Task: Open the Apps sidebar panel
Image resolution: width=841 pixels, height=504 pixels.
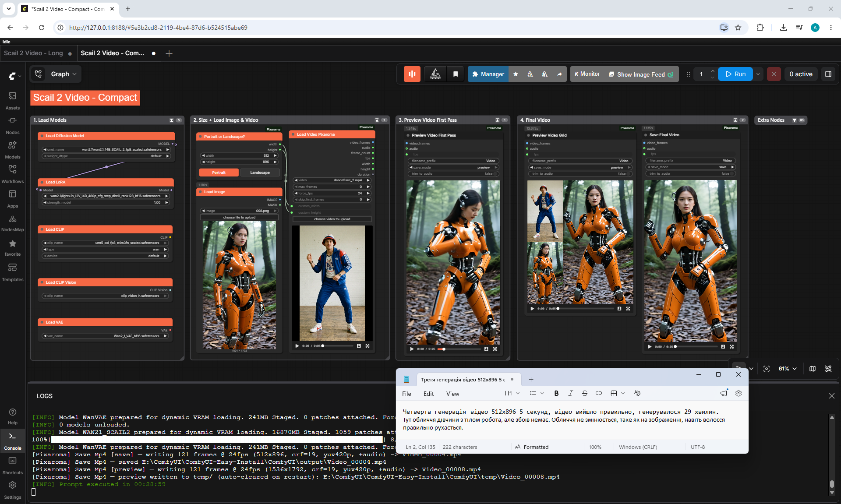Action: point(12,198)
